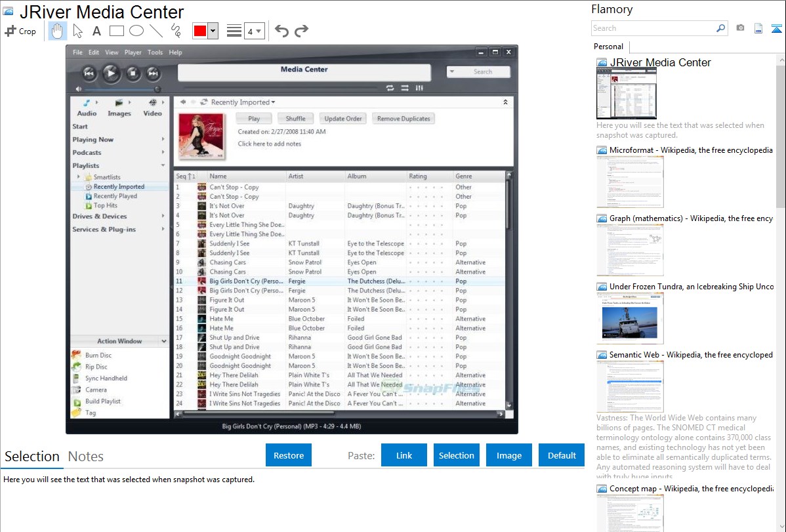Open the Player menu in Media Center
The width and height of the screenshot is (786, 532).
tap(133, 52)
